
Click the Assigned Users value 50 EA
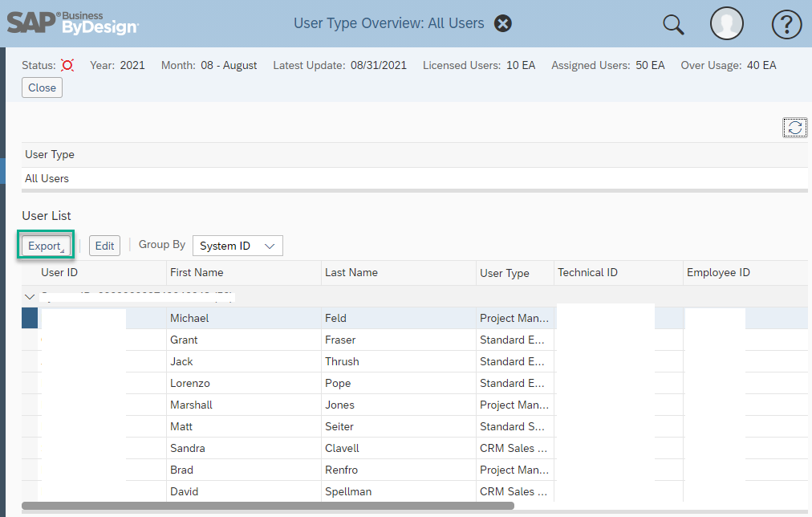650,65
